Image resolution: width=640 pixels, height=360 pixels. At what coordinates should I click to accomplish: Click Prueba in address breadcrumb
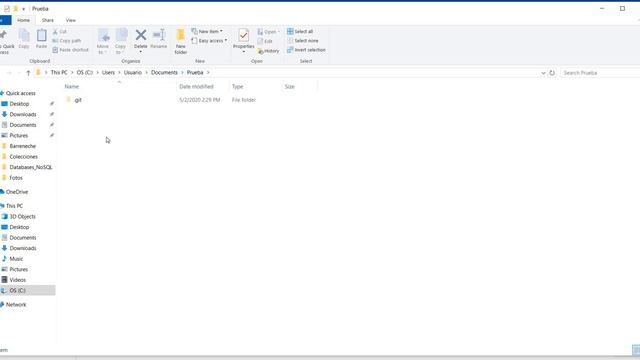(195, 72)
